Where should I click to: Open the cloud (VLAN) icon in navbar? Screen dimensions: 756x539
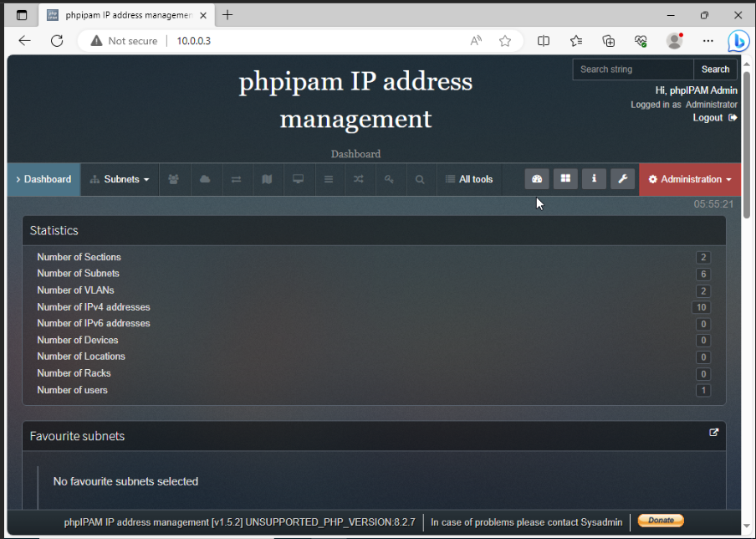point(205,179)
